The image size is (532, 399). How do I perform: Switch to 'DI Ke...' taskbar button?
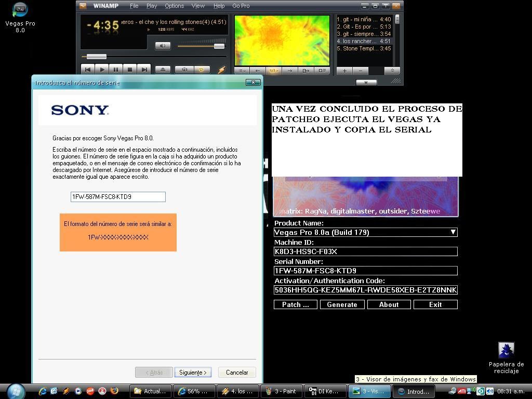(x=325, y=391)
